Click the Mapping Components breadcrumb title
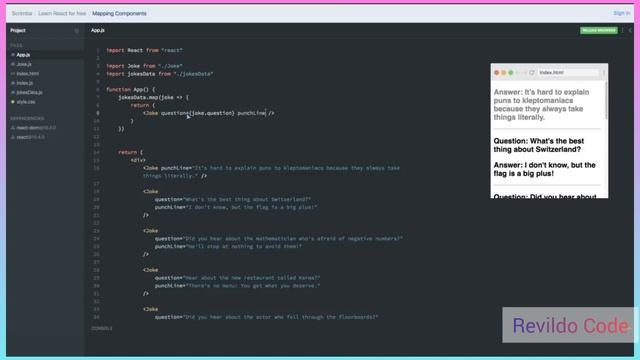The width and height of the screenshot is (640, 360). (119, 13)
